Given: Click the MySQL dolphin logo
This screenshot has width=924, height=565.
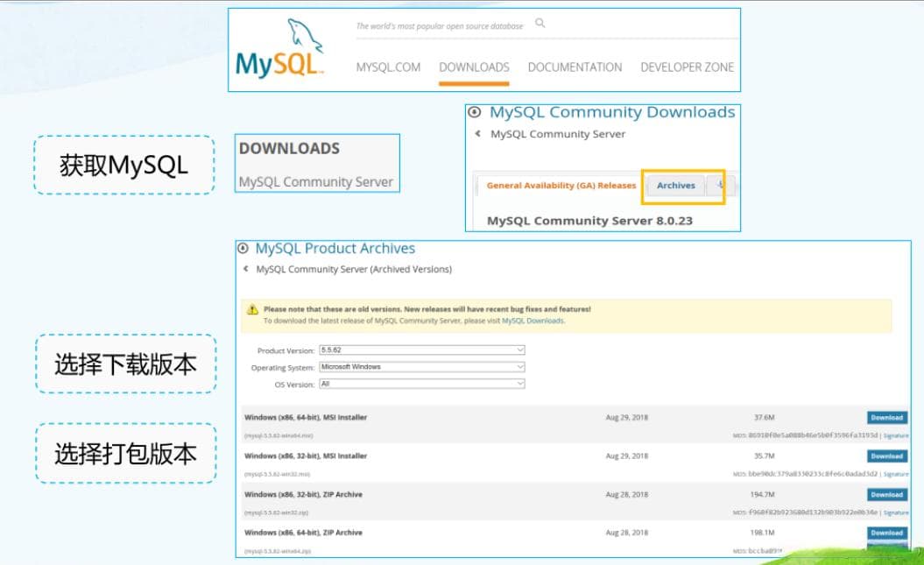Looking at the screenshot, I should (x=279, y=48).
